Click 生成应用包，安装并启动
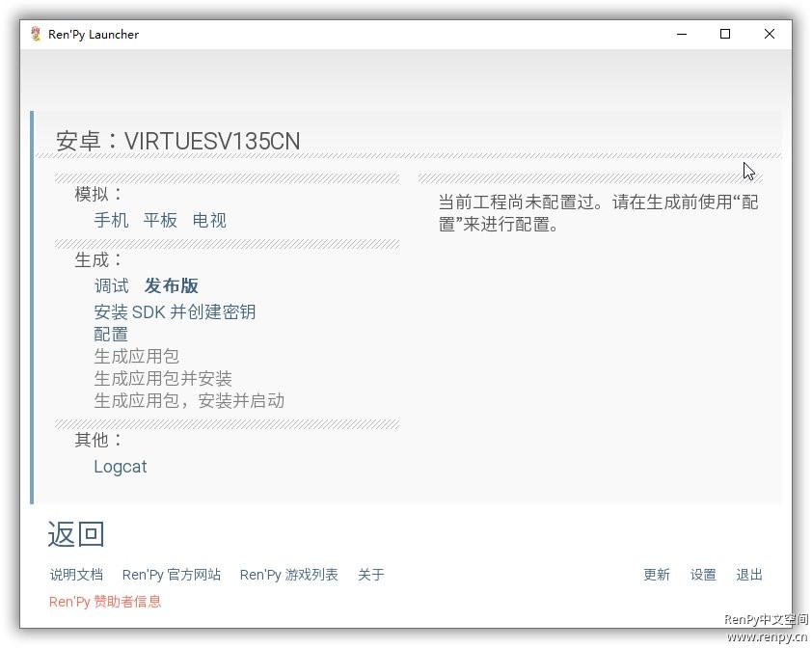 pyautogui.click(x=189, y=401)
